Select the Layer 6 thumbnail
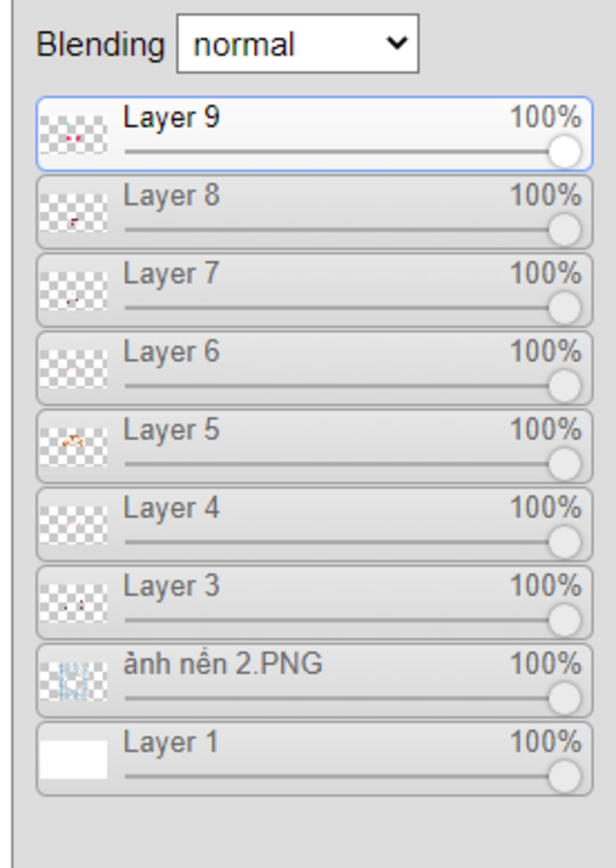Screen dimensions: 616x868 (73, 369)
